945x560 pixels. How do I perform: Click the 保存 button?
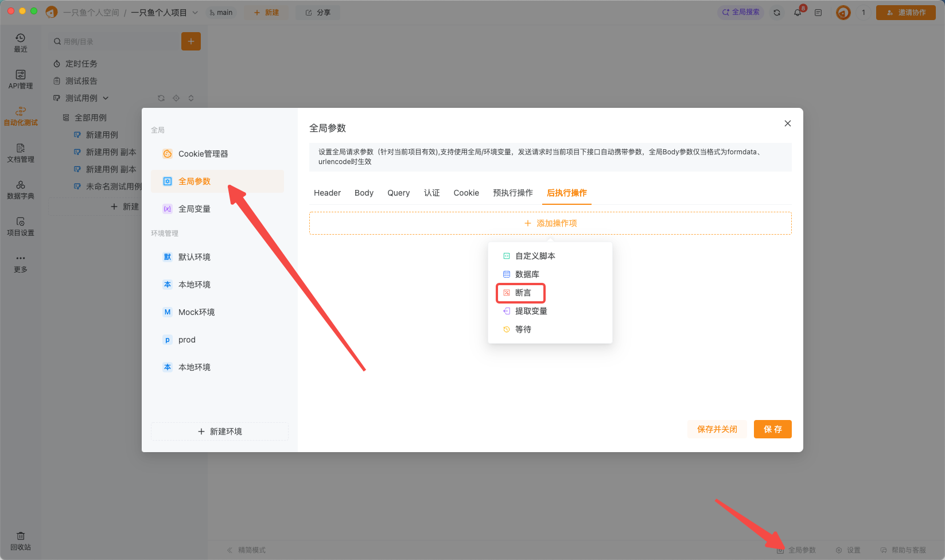pyautogui.click(x=772, y=429)
